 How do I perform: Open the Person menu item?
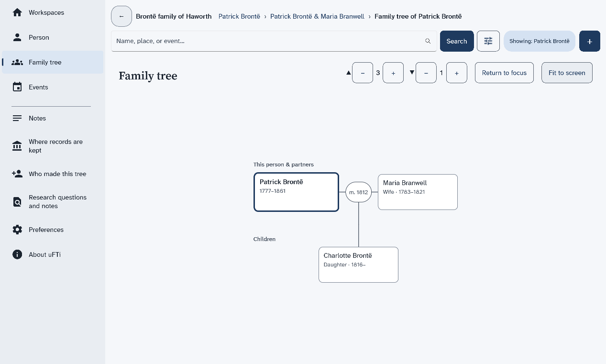tap(53, 37)
